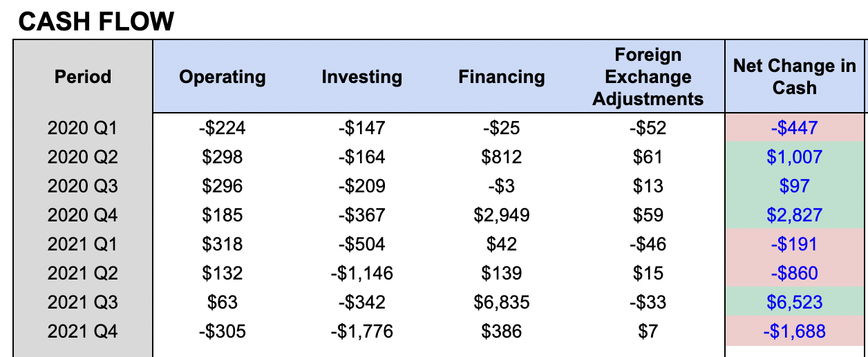
Task: Select the -$447 net change cell
Action: (x=795, y=128)
